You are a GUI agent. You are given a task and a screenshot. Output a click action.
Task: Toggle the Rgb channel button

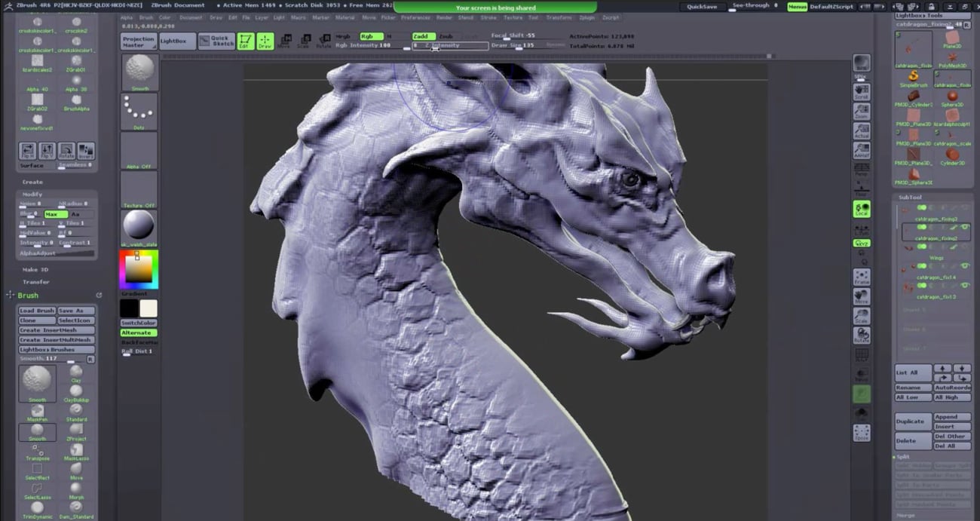371,36
